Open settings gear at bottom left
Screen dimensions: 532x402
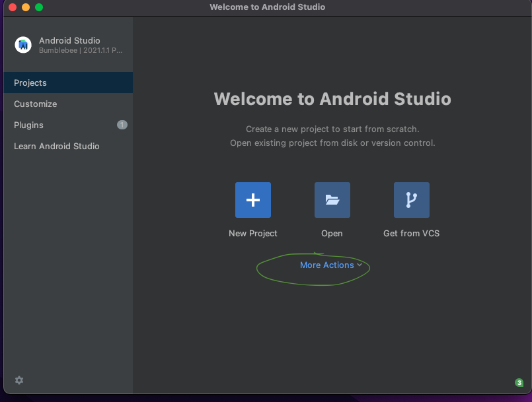(x=19, y=380)
